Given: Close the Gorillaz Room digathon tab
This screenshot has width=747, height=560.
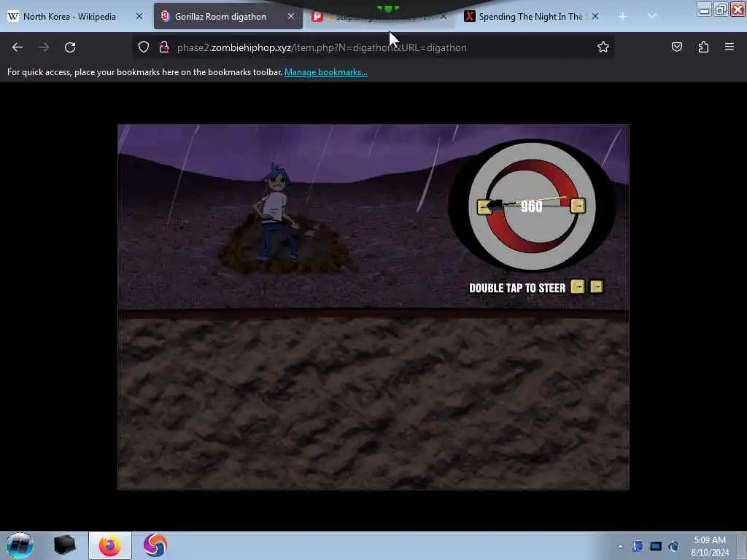Looking at the screenshot, I should (290, 16).
